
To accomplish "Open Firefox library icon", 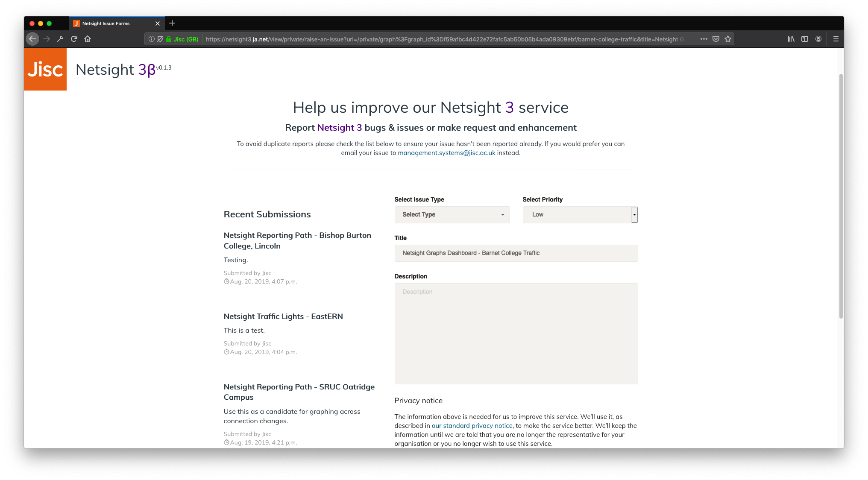I will click(x=791, y=39).
